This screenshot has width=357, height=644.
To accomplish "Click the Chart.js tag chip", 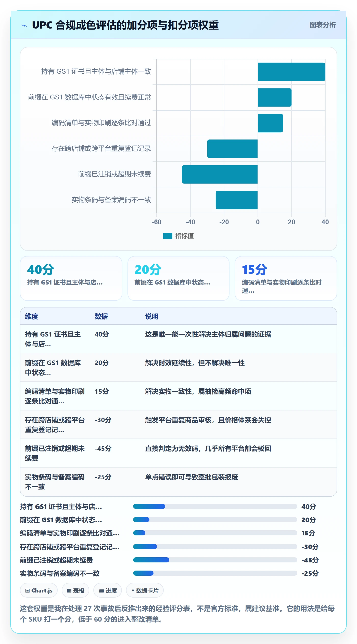I will pyautogui.click(x=39, y=590).
